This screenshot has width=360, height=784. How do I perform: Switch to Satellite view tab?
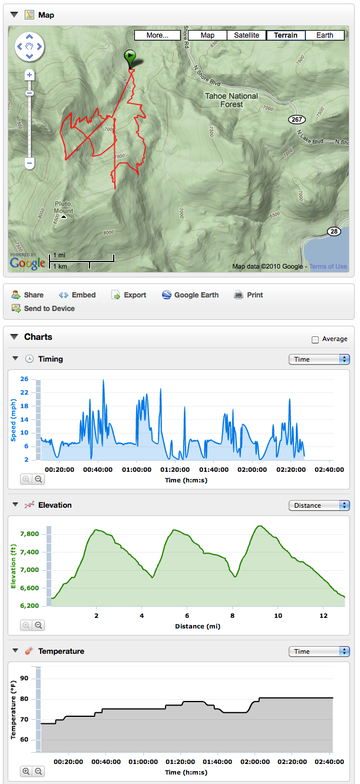click(246, 36)
